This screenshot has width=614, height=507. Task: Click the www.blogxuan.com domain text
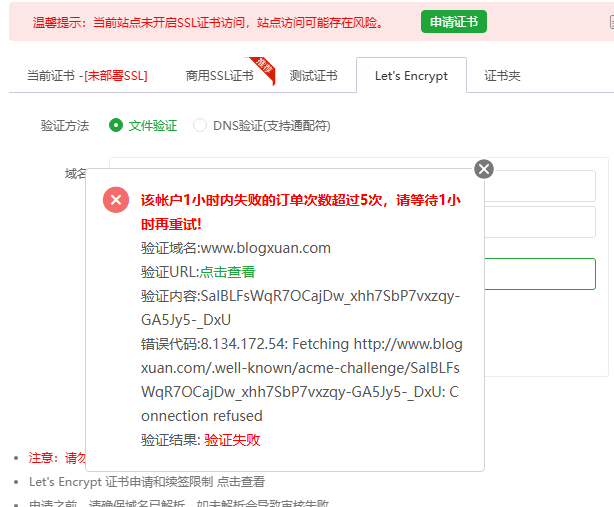point(266,248)
